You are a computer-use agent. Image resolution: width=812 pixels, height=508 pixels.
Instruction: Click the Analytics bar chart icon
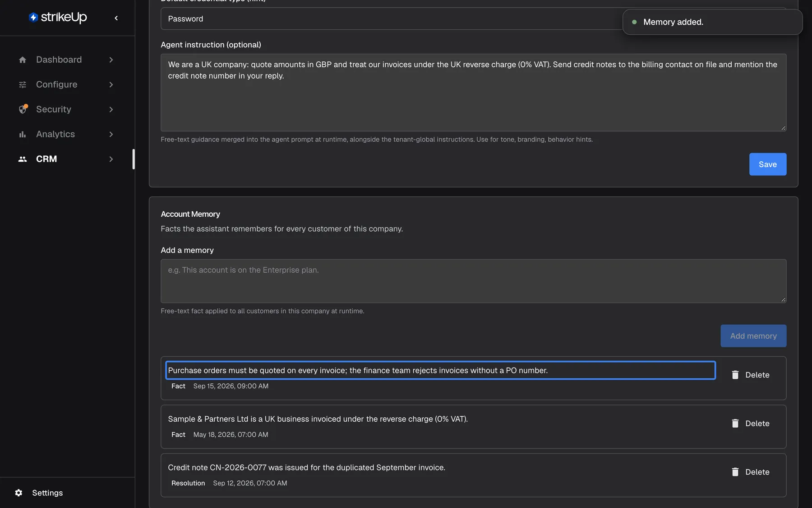click(x=23, y=134)
